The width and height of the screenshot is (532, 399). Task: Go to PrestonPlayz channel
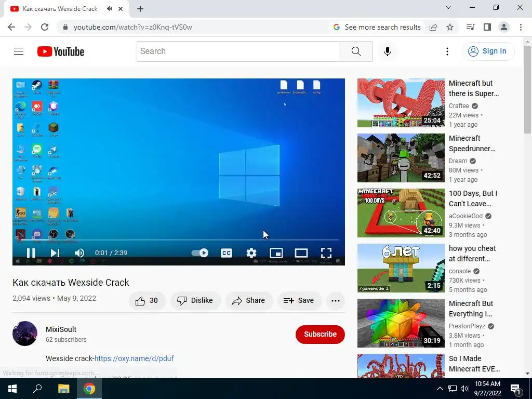tap(467, 326)
